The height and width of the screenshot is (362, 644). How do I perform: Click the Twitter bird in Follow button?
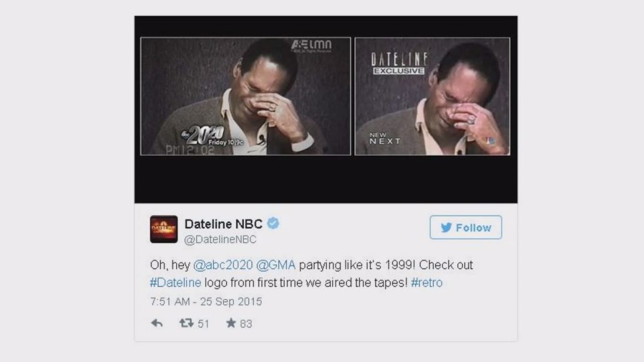coord(447,228)
